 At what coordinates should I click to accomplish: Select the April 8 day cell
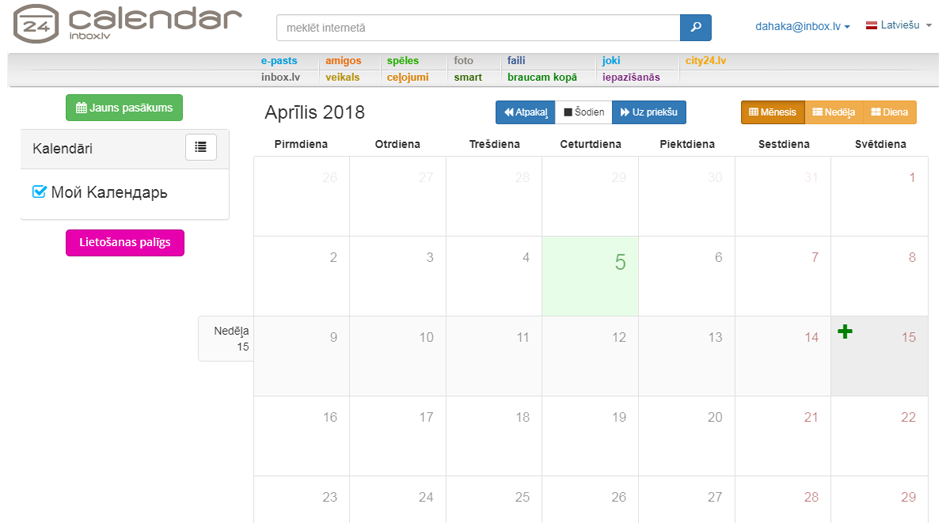(880, 276)
